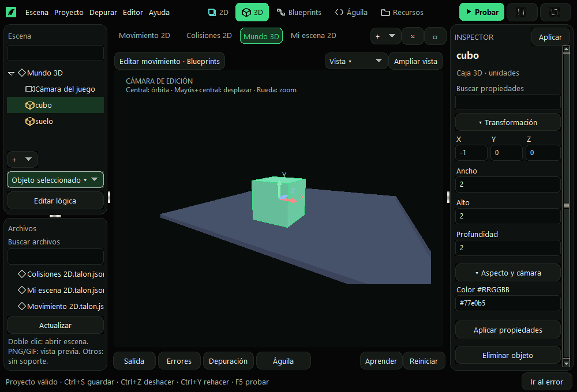Switch to 2D mode
This screenshot has height=392, width=577.
[x=218, y=12]
